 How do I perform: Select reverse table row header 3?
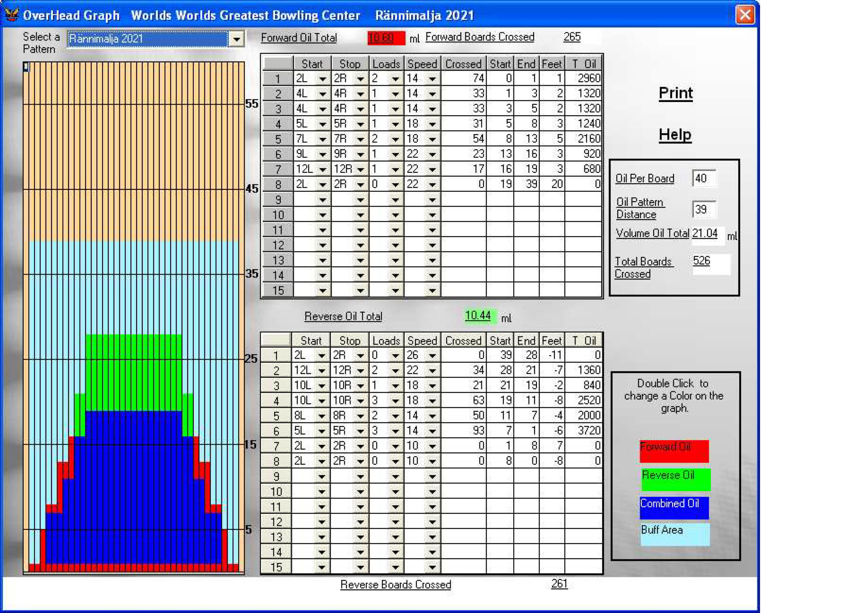click(276, 386)
